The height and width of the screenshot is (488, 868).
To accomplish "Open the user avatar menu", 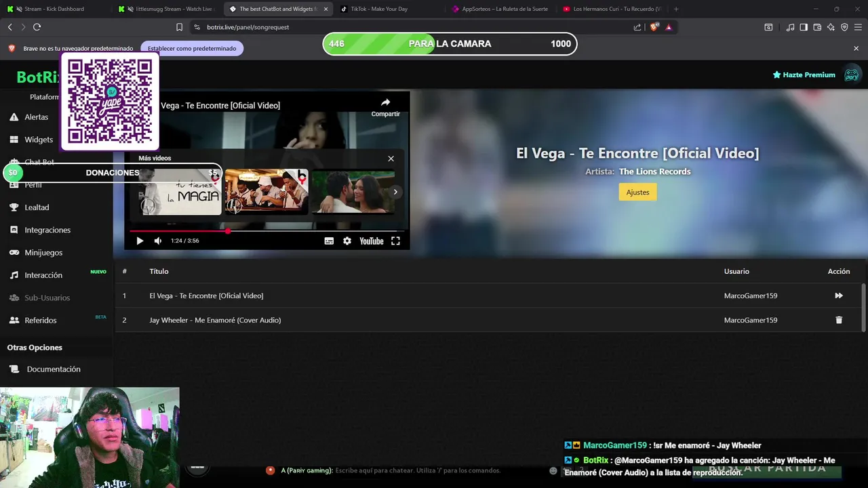I will (x=852, y=75).
